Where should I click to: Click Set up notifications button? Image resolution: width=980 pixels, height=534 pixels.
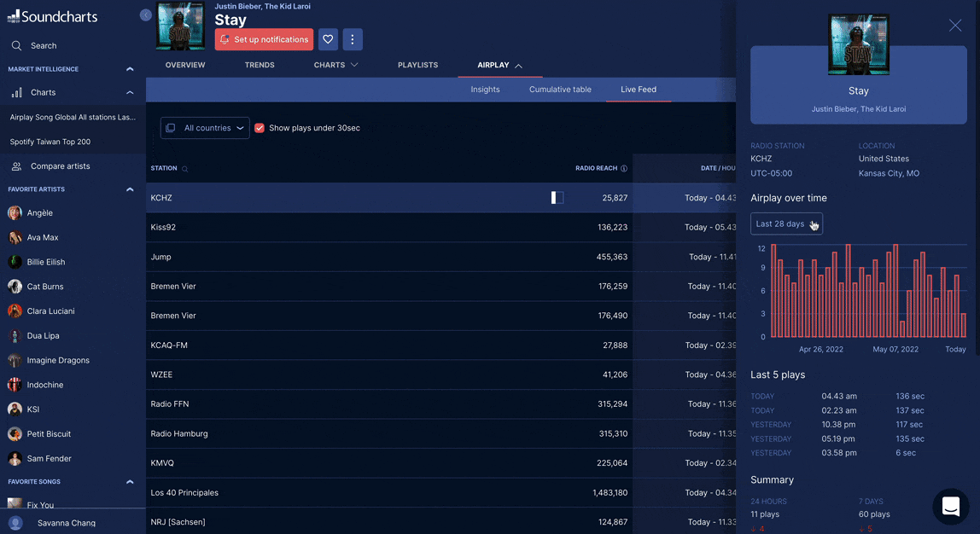pos(264,39)
